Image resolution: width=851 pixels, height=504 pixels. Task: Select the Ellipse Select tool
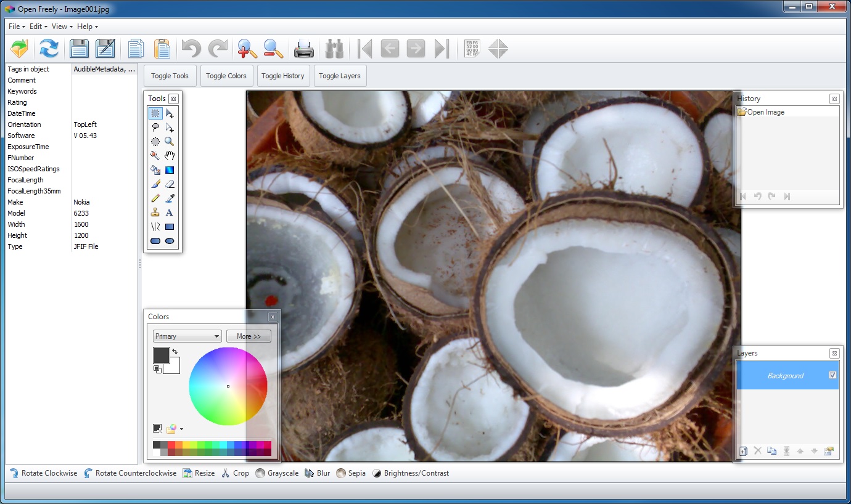coord(155,142)
